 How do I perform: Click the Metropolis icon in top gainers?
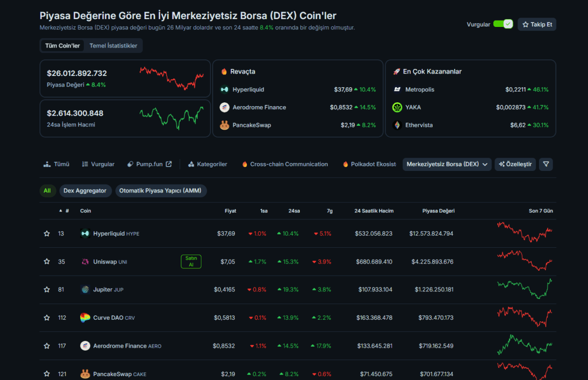click(x=397, y=90)
